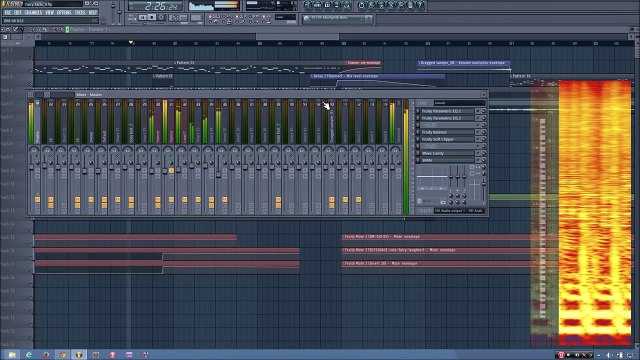Open the mixer OUT audio output dropdown
This screenshot has width=640, height=360.
point(459,211)
